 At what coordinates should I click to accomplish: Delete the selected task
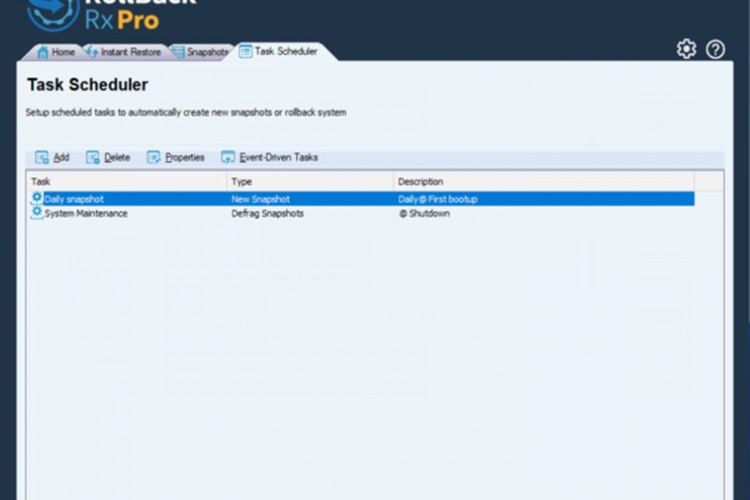tap(108, 157)
